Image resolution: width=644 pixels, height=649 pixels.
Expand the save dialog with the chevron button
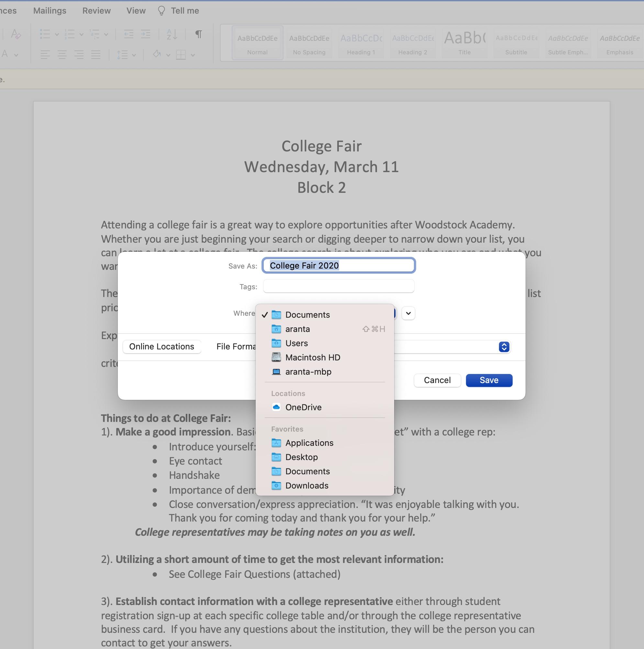408,313
